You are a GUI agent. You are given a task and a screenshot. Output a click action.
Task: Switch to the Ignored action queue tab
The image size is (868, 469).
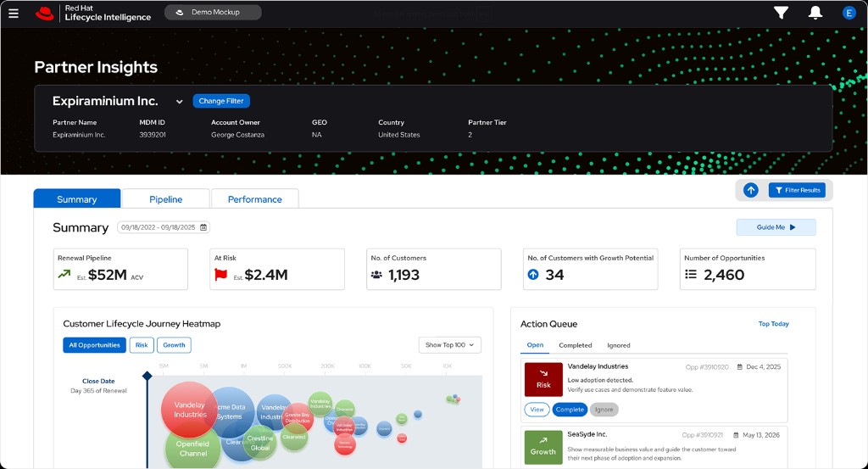point(618,345)
